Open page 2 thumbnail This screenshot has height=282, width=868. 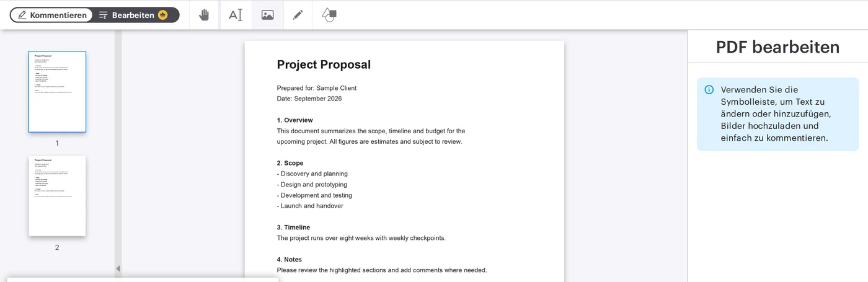pos(57,196)
